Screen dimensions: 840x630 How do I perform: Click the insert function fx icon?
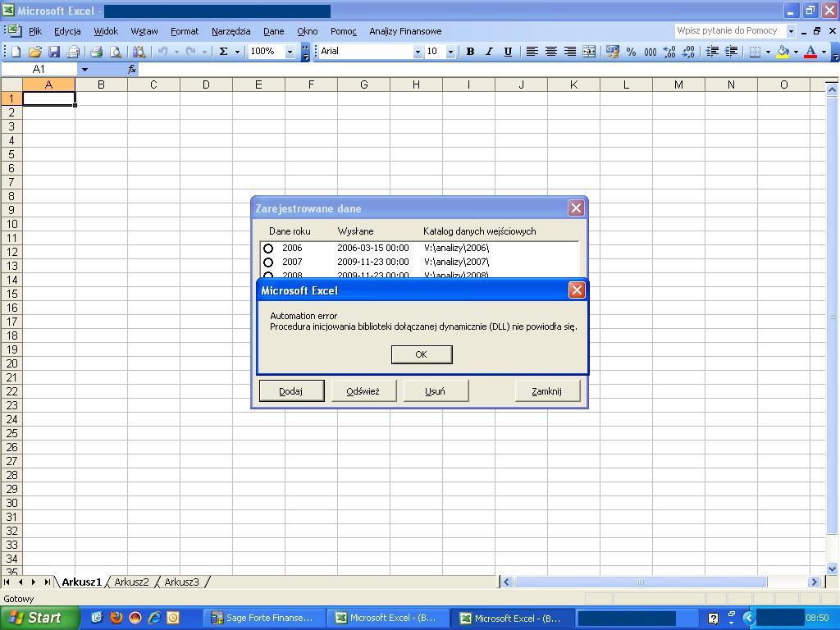[x=132, y=69]
